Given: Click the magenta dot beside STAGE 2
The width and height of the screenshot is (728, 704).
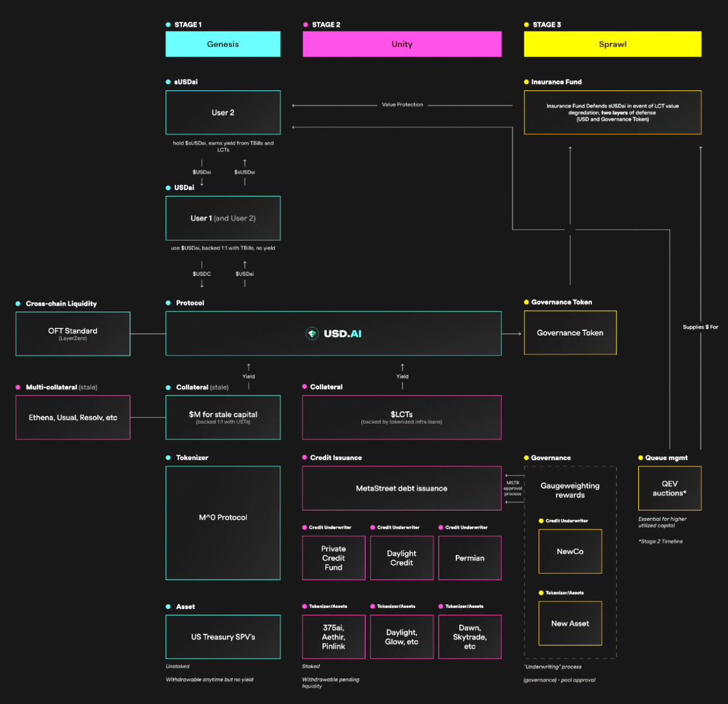Looking at the screenshot, I should [x=306, y=25].
